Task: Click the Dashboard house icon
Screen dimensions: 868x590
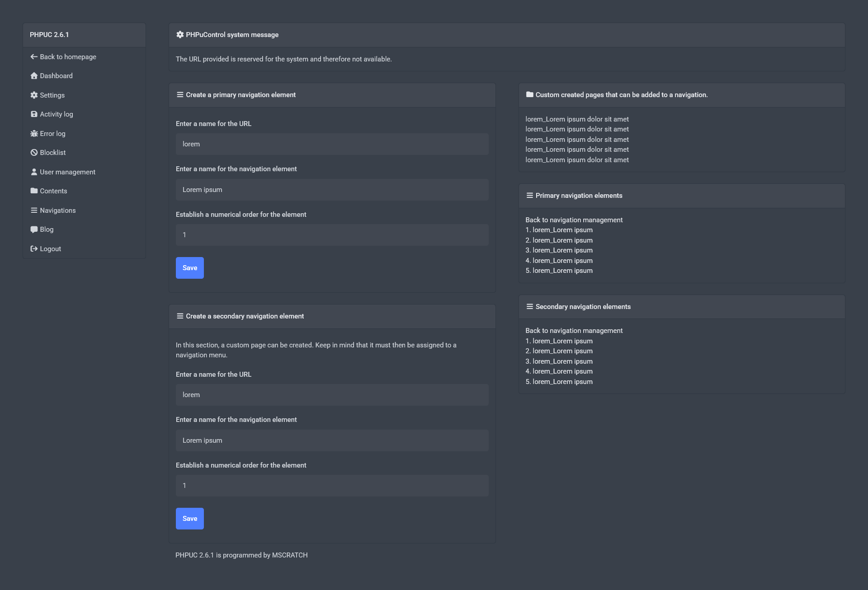Action: tap(34, 76)
